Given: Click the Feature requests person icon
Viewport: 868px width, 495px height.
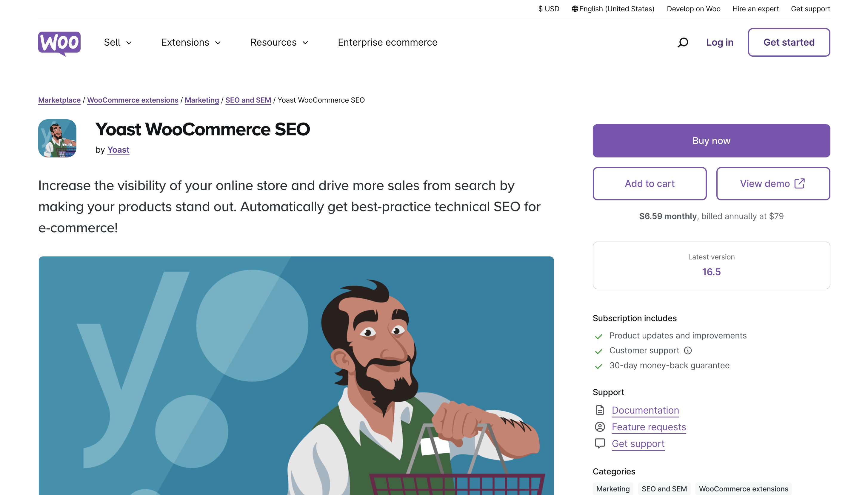Looking at the screenshot, I should click(600, 427).
